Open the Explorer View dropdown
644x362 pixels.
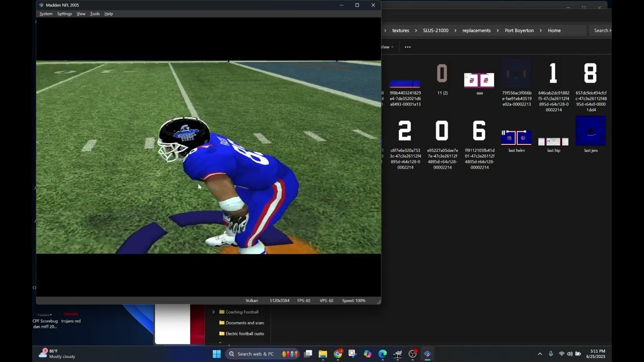[x=387, y=47]
